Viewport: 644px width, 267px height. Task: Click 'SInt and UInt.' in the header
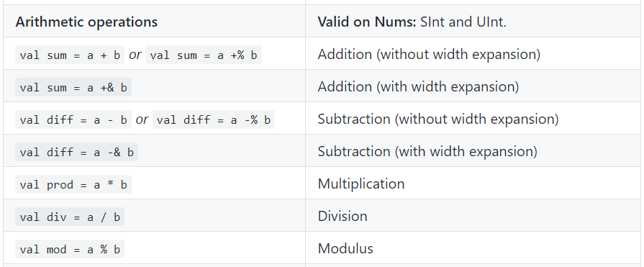[463, 22]
